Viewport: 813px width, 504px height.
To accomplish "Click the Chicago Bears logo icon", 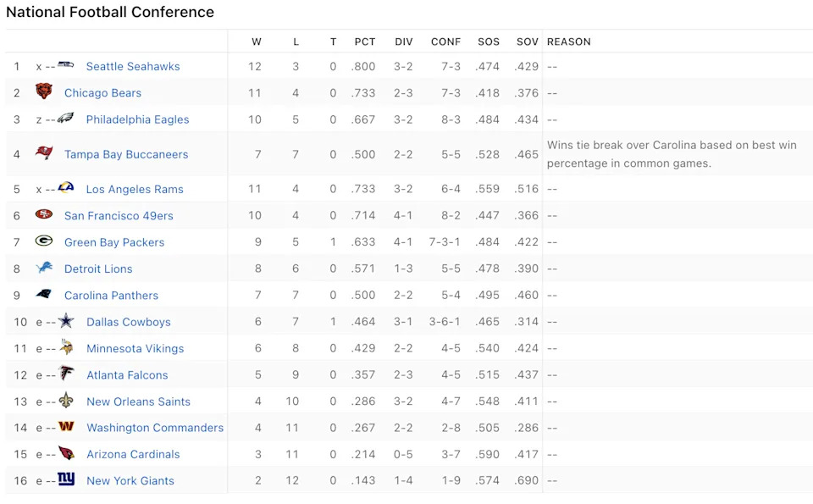I will click(44, 92).
